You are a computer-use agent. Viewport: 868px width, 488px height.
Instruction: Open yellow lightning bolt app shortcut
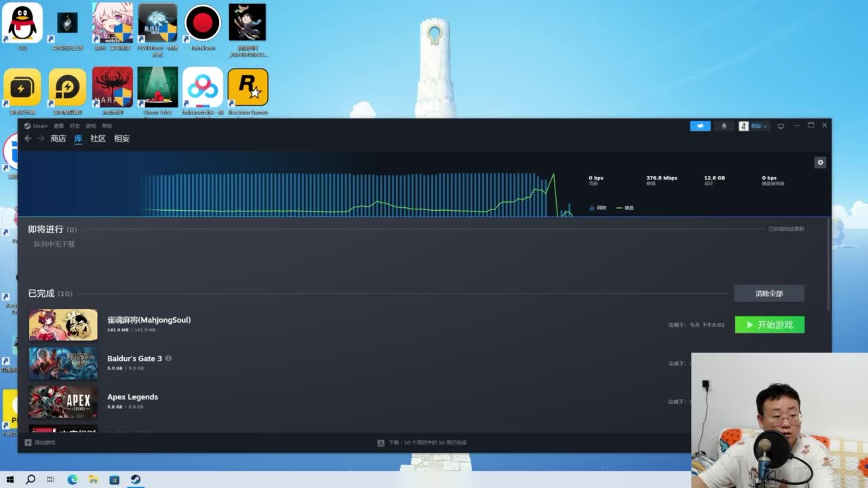click(x=22, y=91)
